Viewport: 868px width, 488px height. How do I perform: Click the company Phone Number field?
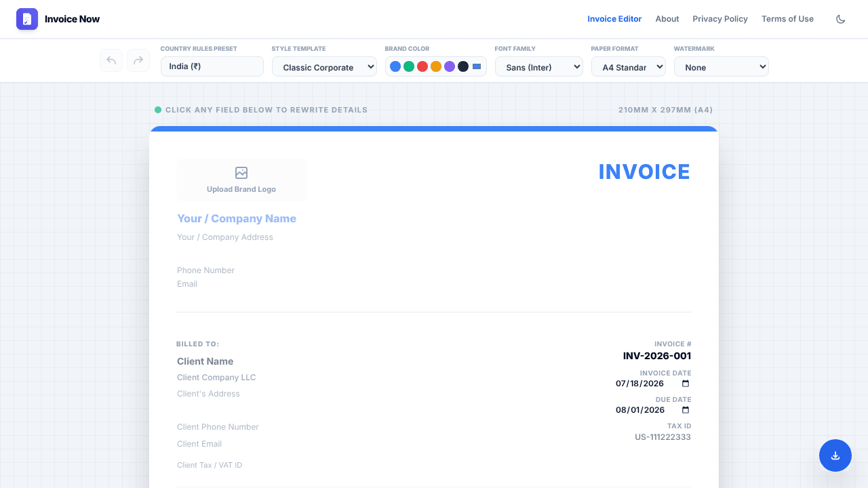click(205, 270)
